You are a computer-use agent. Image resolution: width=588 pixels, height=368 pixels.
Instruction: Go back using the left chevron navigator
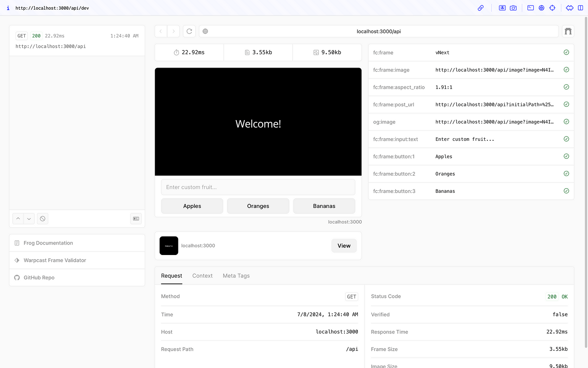tap(161, 31)
